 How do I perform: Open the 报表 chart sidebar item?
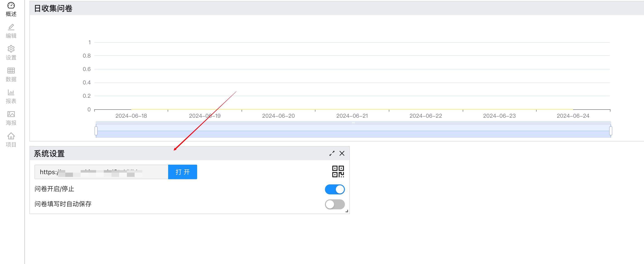coord(11,96)
